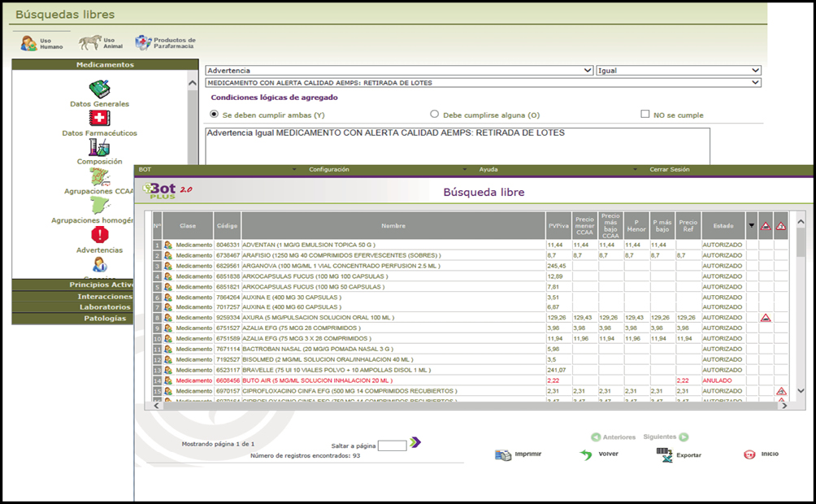Select the Datos Farmacéuticos icon
816x504 pixels.
(x=99, y=119)
